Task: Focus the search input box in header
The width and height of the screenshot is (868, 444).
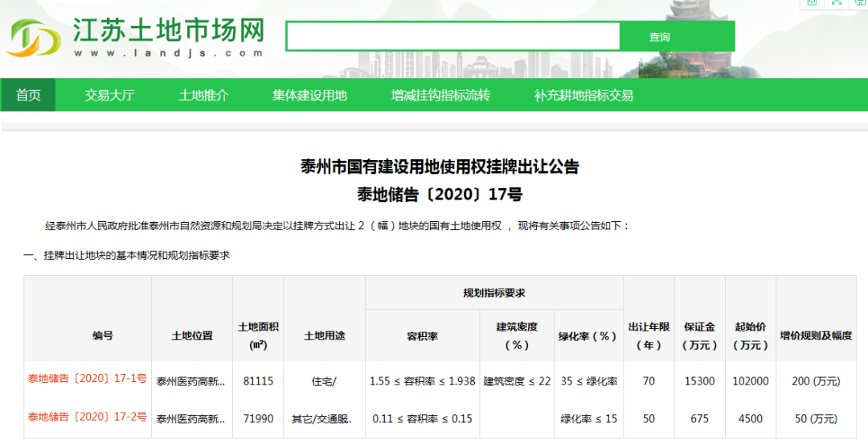Action: pos(452,36)
